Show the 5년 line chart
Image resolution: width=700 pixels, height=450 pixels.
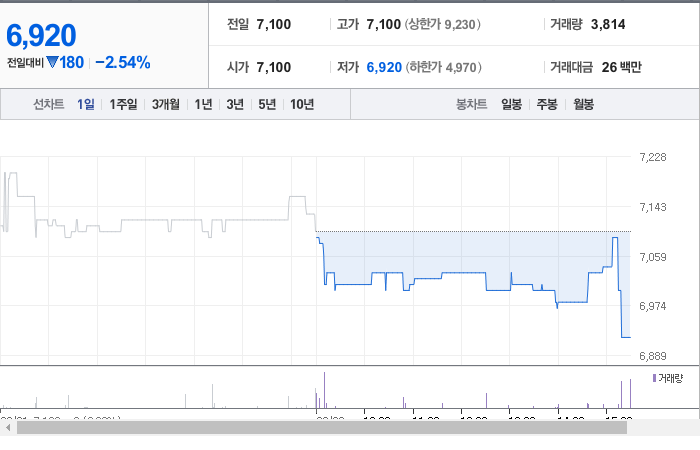pos(267,104)
